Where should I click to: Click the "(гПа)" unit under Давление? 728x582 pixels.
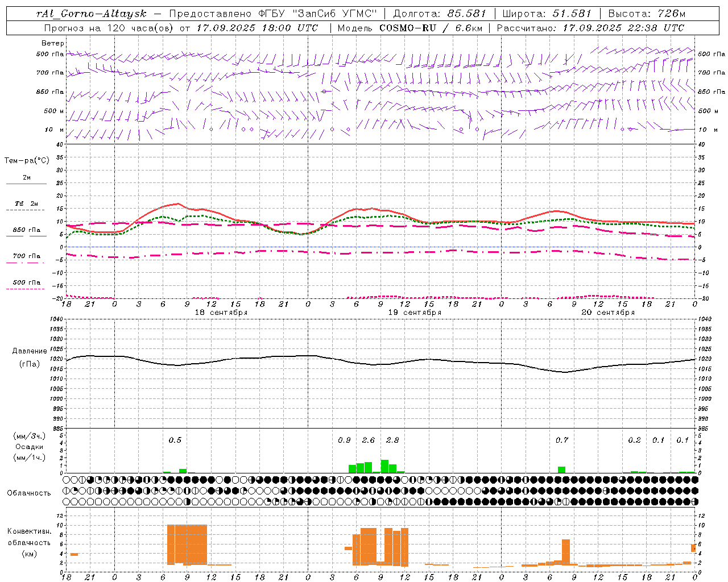tap(30, 364)
